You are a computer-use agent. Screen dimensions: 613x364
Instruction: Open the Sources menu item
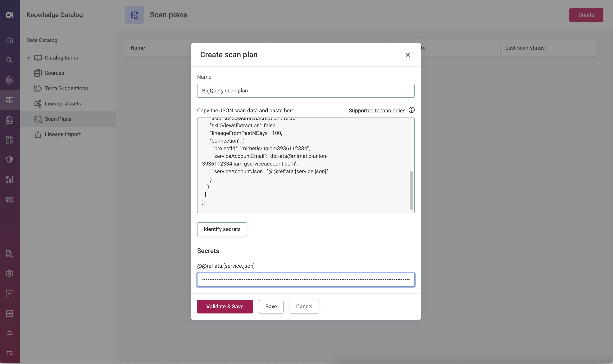point(54,73)
